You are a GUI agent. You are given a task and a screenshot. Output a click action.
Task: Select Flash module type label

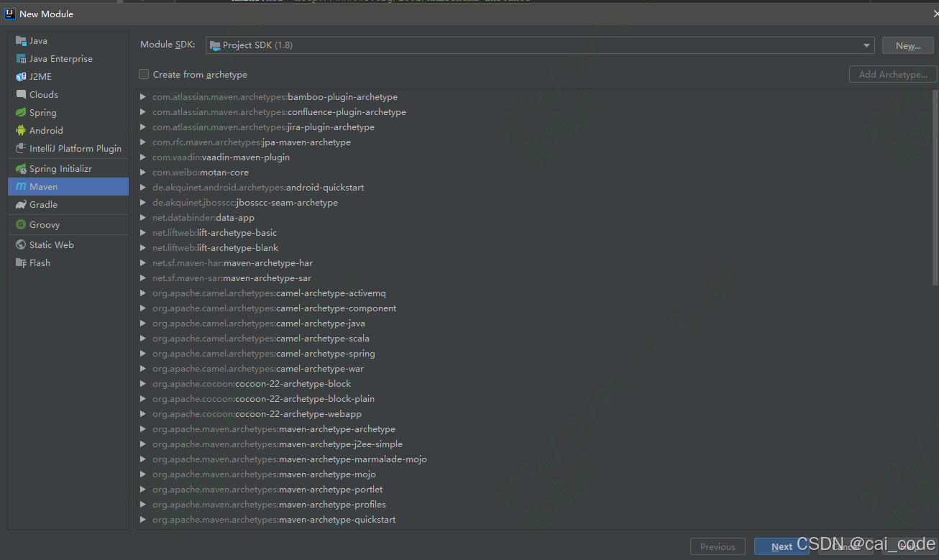pos(40,263)
